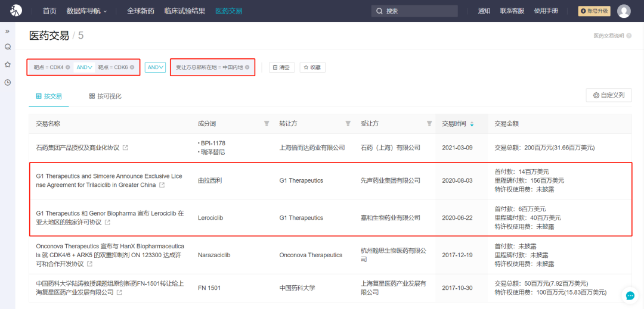Click 嘉和生物药业有限公司 transferee cell

pyautogui.click(x=390, y=218)
